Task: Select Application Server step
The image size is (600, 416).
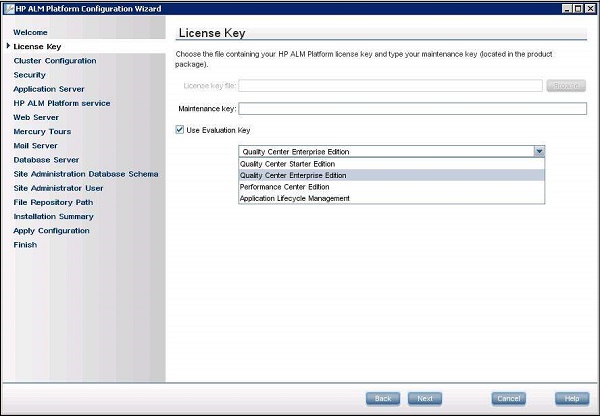Action: (x=49, y=89)
